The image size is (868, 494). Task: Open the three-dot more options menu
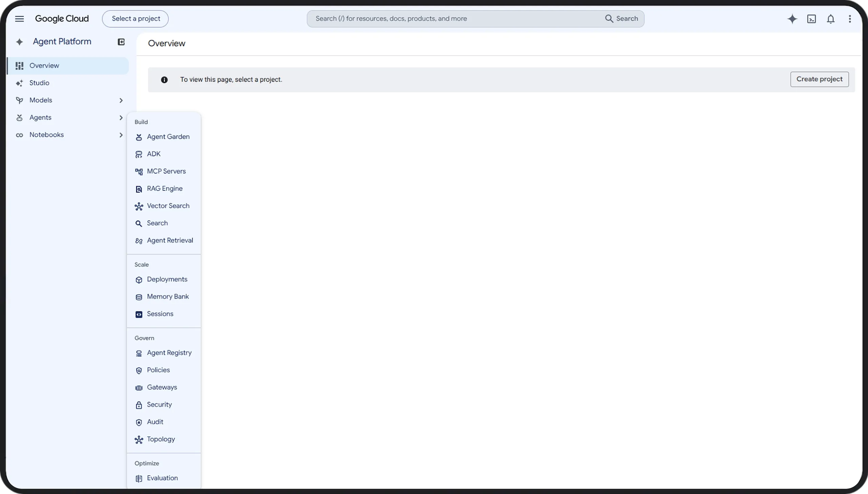[x=850, y=19]
